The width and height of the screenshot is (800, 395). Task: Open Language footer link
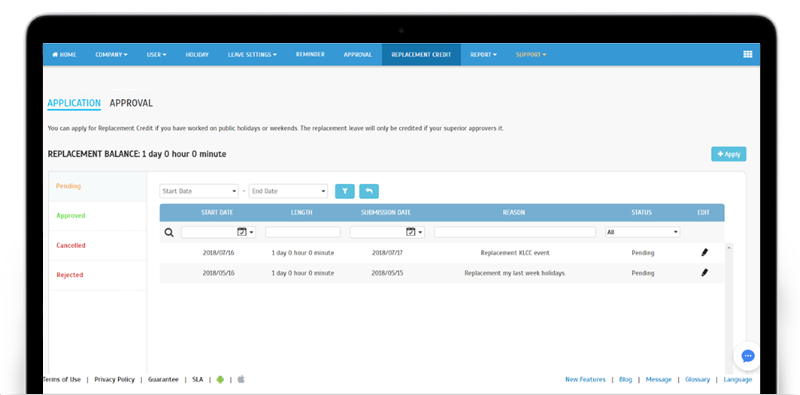pos(738,380)
